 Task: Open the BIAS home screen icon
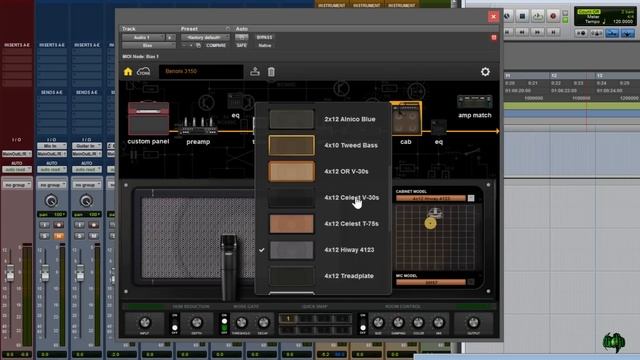pyautogui.click(x=128, y=72)
